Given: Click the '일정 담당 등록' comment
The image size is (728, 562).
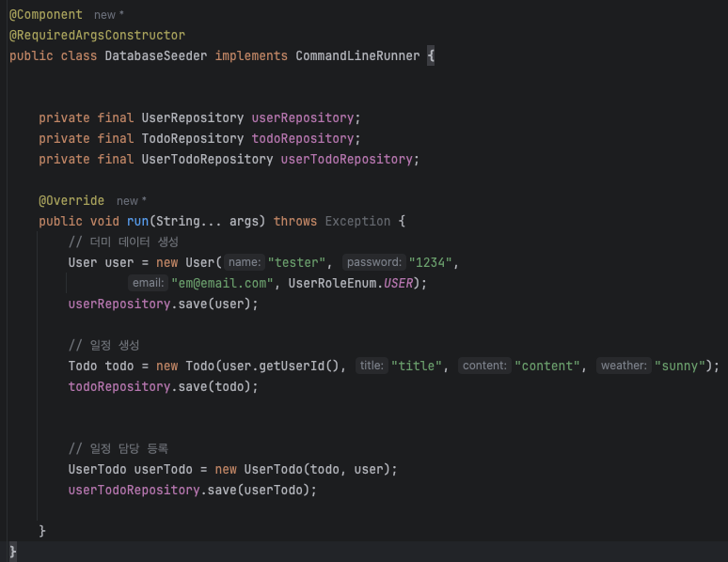Looking at the screenshot, I should pos(118,449).
